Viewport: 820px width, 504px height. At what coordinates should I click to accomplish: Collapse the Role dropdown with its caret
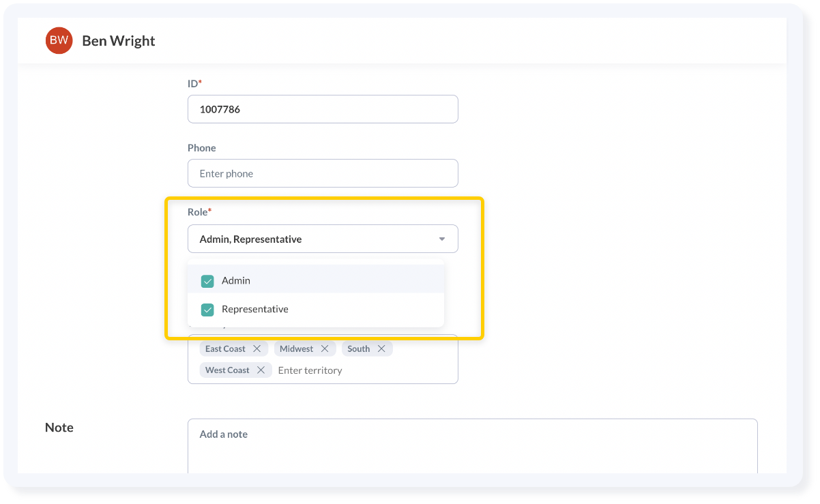click(441, 239)
